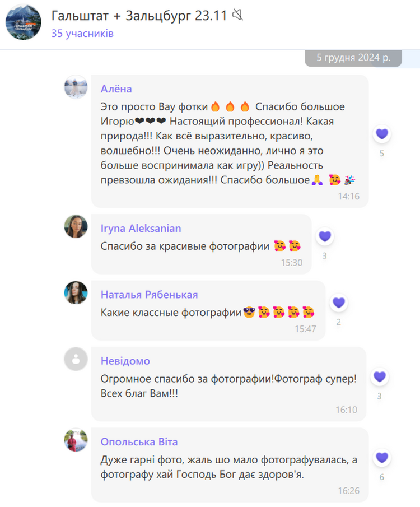
Task: Open Алёна's profile avatar
Action: [x=76, y=87]
